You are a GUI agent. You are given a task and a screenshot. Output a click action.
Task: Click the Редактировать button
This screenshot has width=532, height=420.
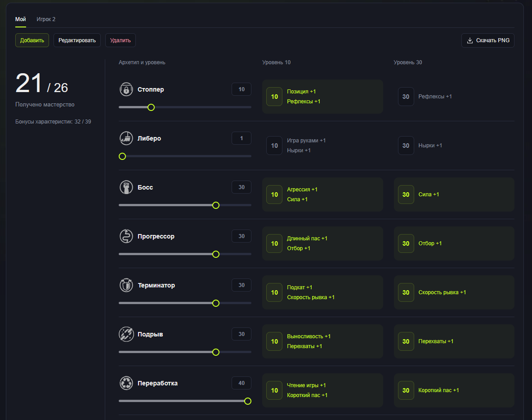tap(77, 40)
